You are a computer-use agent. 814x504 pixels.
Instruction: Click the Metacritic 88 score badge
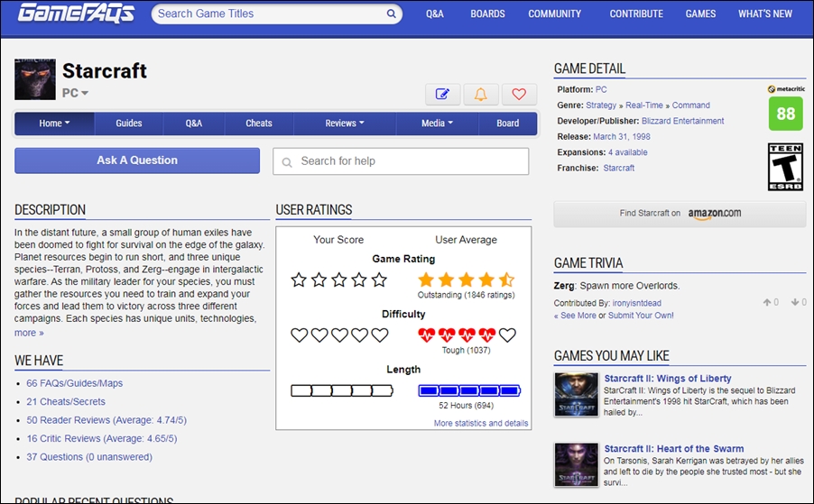click(x=785, y=114)
